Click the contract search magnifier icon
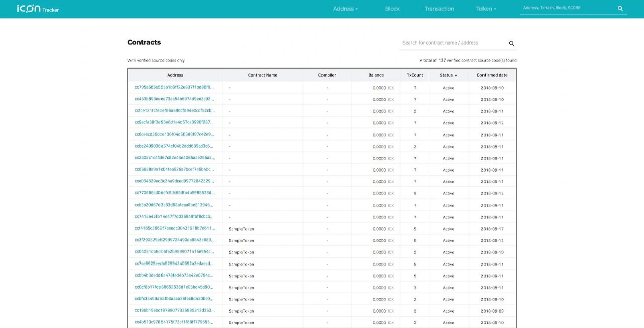Screen dimensions: 644x328 click(512, 44)
